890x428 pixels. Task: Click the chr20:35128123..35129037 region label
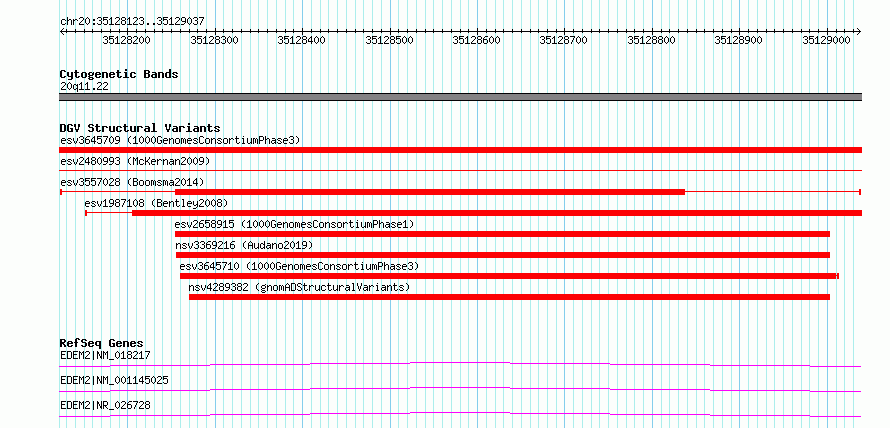click(x=132, y=22)
